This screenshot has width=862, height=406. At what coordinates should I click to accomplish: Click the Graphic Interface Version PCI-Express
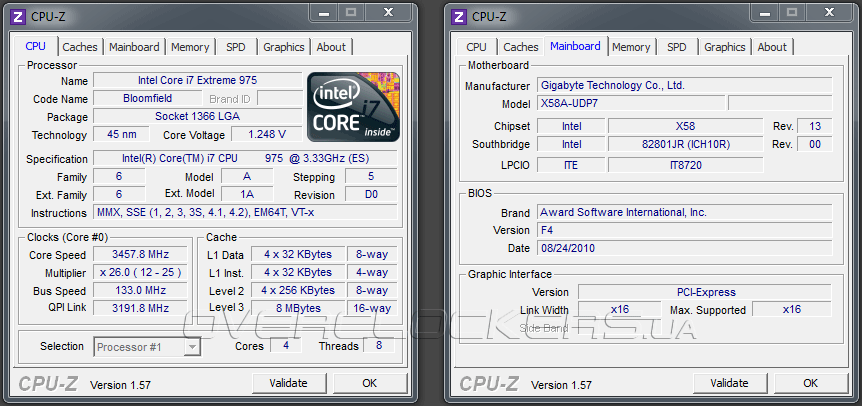pyautogui.click(x=705, y=292)
